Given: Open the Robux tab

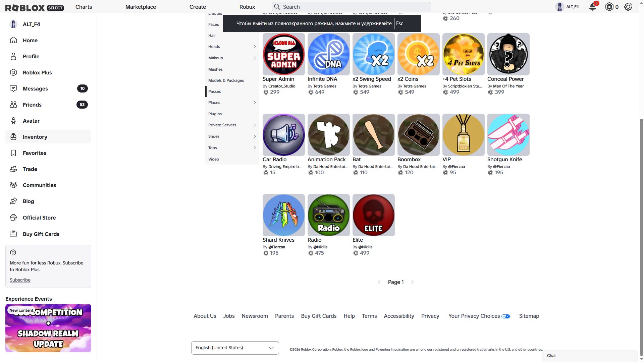Looking at the screenshot, I should (247, 7).
